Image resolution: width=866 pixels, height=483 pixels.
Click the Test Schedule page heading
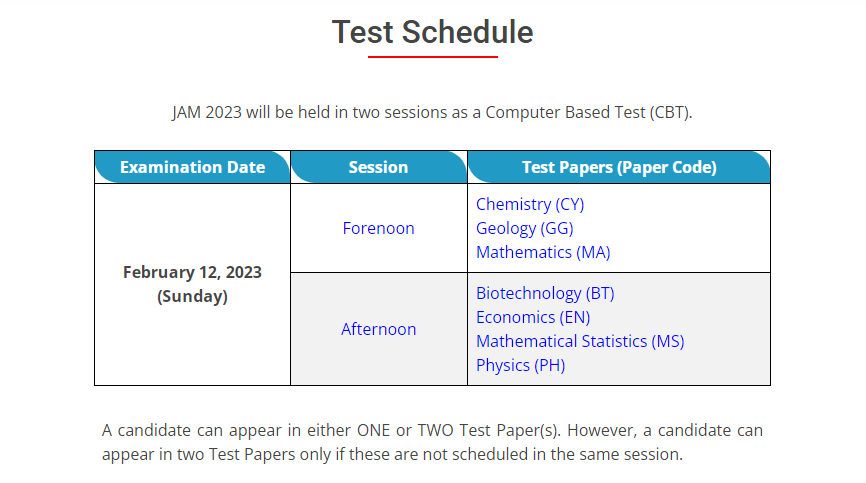[x=432, y=32]
